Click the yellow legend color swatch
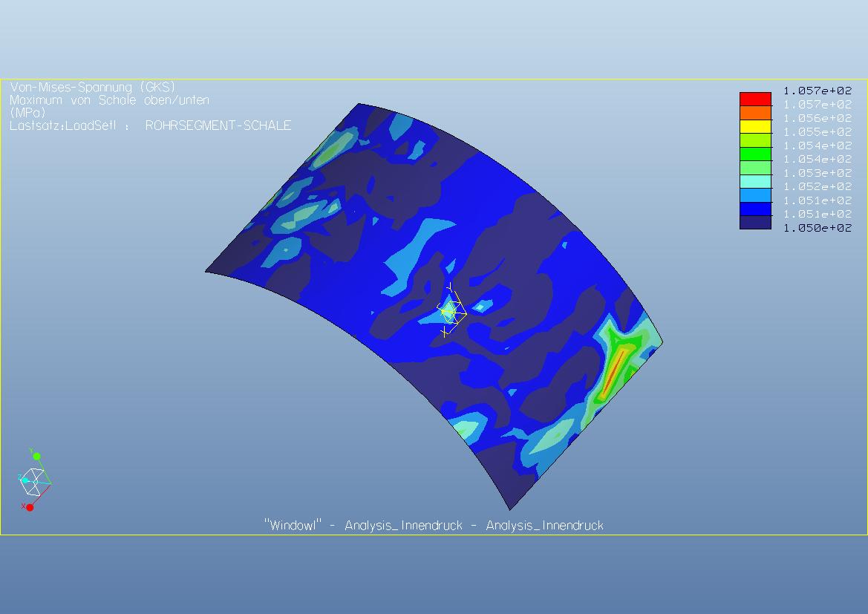 point(755,127)
